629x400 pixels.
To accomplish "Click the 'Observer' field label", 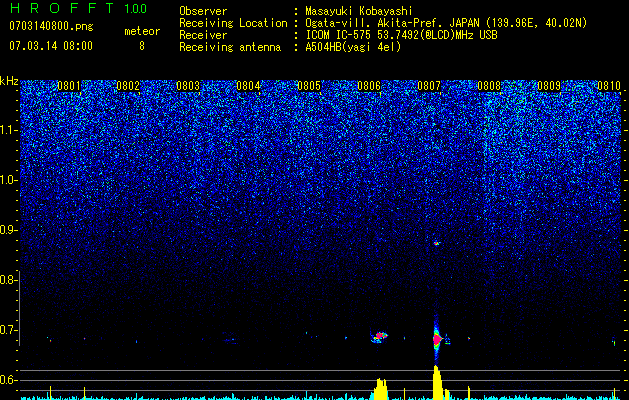I will tap(203, 11).
